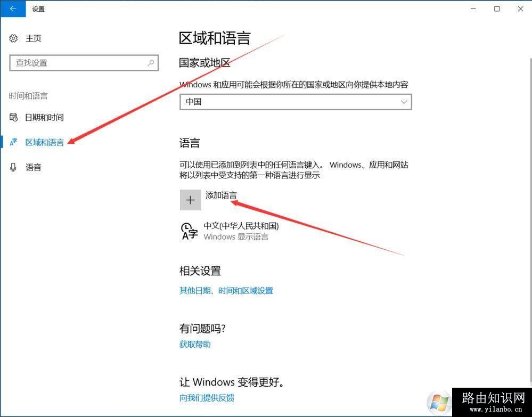532x417 pixels.
Task: Focus the 查找设置 search field
Action: (x=84, y=63)
